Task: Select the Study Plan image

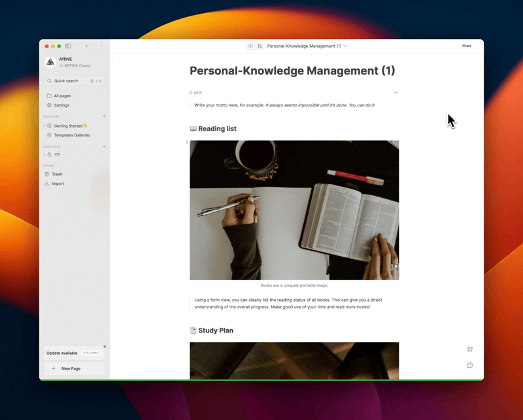Action: click(294, 361)
